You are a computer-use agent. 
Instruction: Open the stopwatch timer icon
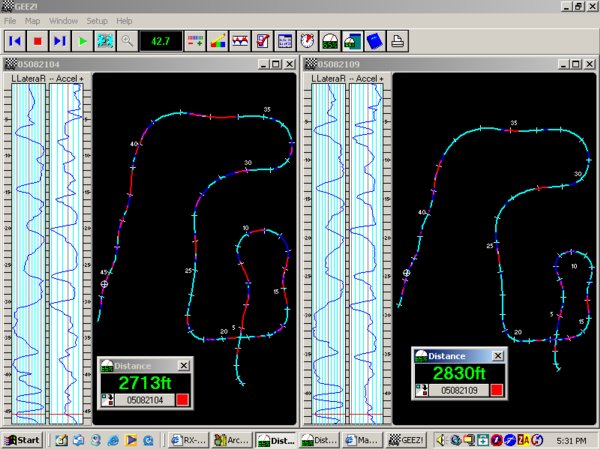click(307, 41)
